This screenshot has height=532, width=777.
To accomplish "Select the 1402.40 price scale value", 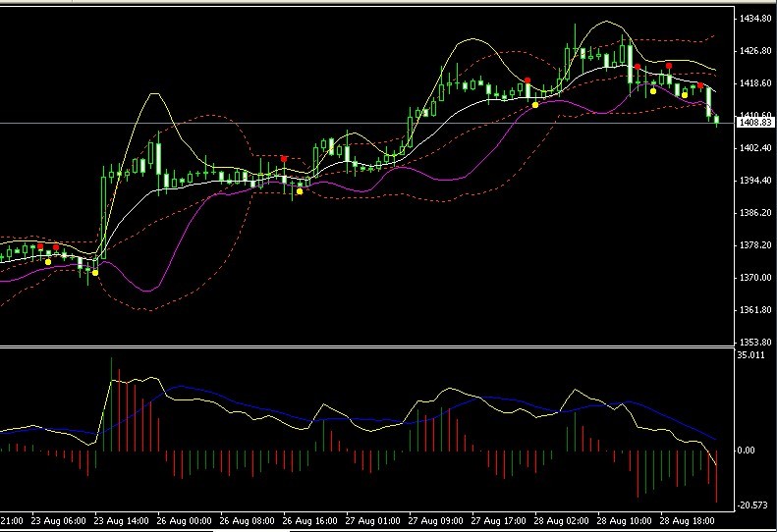I will 755,148.
